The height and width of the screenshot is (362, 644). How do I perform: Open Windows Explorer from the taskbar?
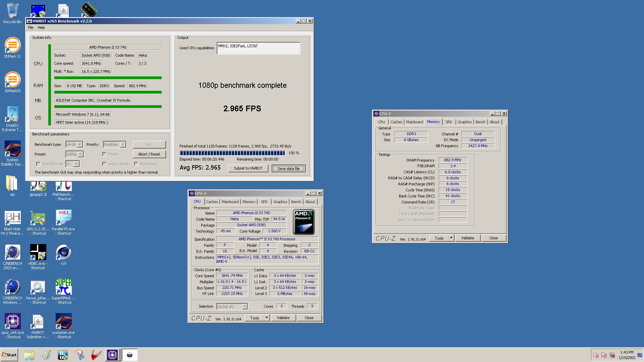(29, 355)
